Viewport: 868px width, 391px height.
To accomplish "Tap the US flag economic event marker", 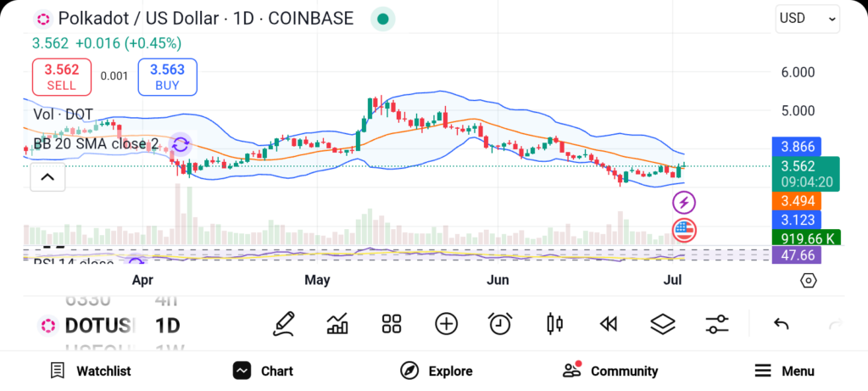I will [x=684, y=229].
